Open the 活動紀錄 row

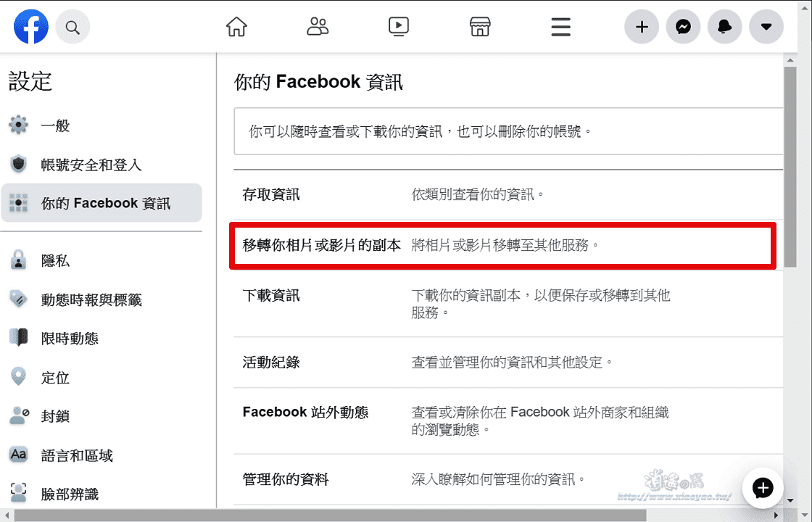point(508,362)
